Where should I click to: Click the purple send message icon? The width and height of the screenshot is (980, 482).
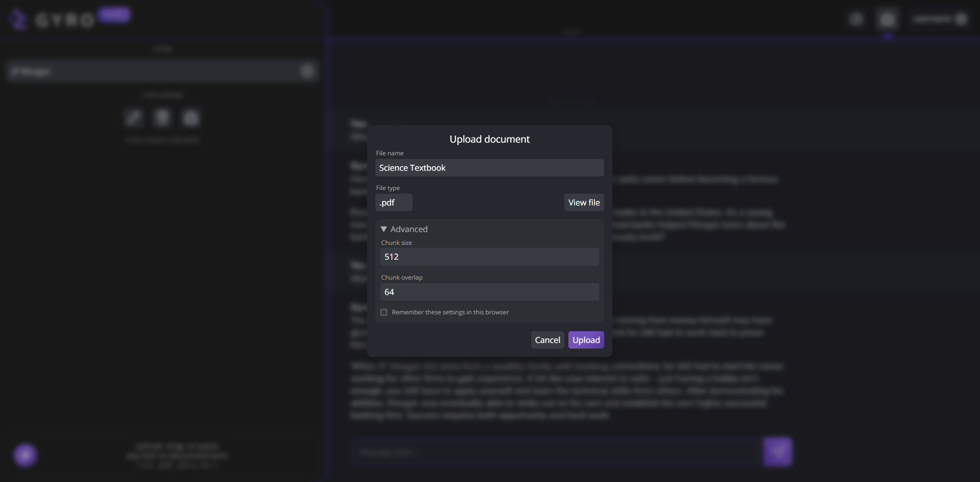click(x=777, y=451)
